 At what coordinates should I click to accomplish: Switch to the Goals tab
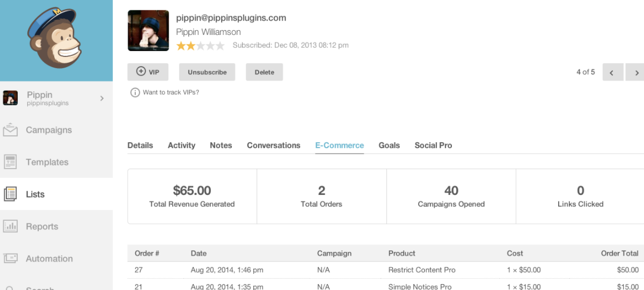[x=389, y=146]
